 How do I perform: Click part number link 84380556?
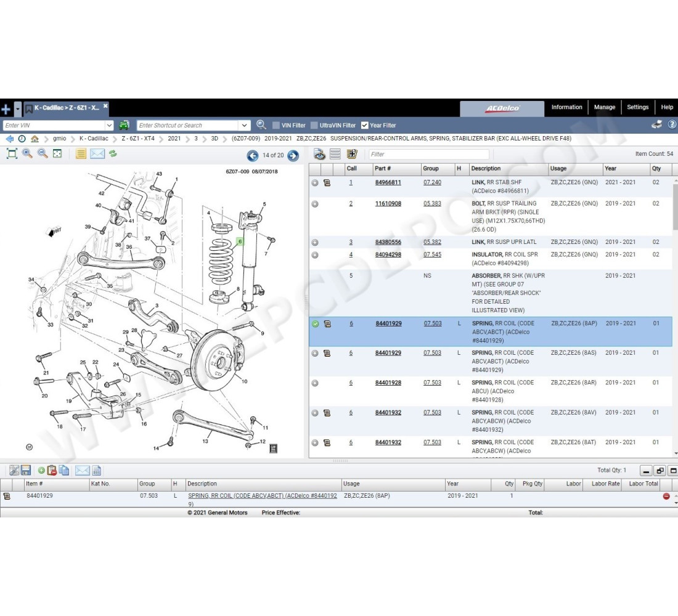pyautogui.click(x=388, y=242)
